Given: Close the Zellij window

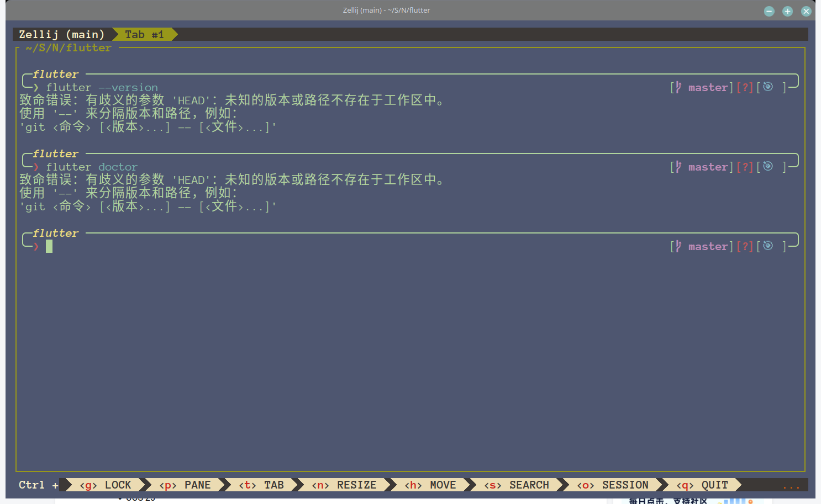Looking at the screenshot, I should tap(806, 11).
